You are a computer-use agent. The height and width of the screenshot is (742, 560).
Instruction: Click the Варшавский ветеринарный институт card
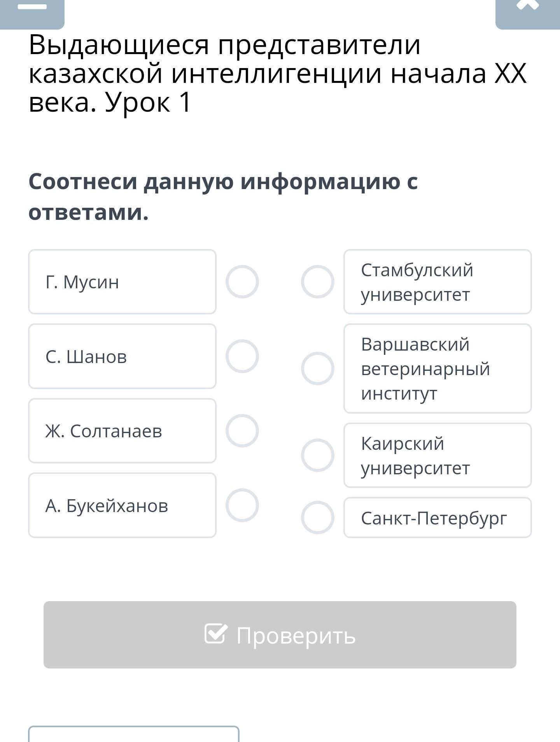[x=437, y=368]
